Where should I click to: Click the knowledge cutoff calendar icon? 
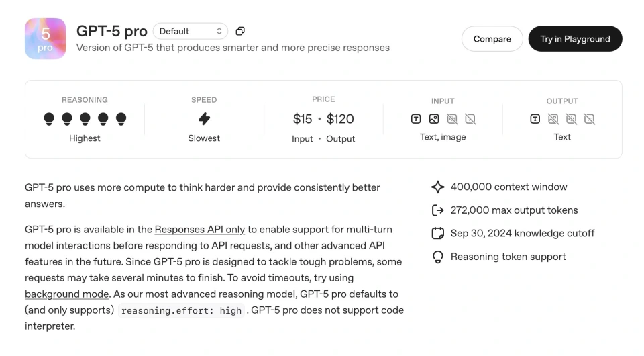437,234
